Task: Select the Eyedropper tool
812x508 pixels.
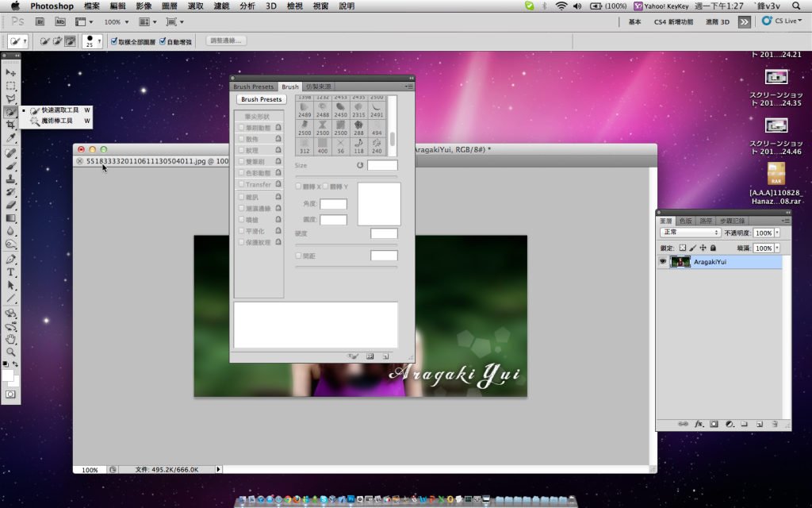Action: 11,138
